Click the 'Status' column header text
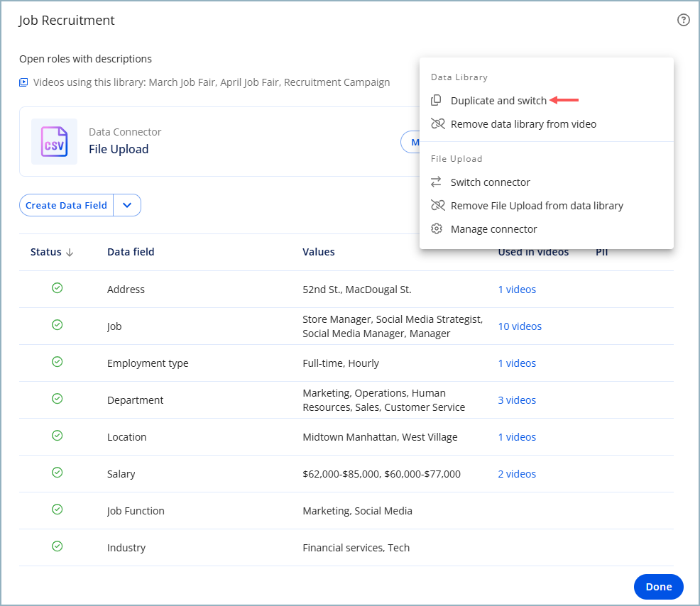The height and width of the screenshot is (606, 700). [x=46, y=252]
